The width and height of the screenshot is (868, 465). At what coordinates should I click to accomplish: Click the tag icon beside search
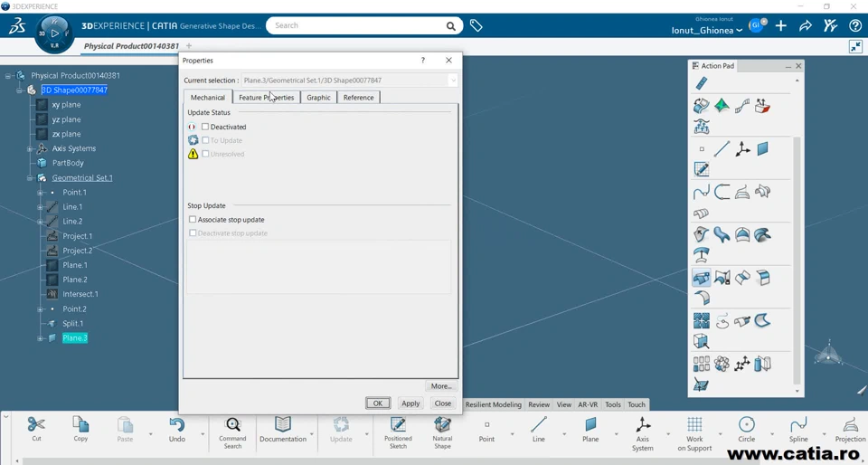(476, 25)
